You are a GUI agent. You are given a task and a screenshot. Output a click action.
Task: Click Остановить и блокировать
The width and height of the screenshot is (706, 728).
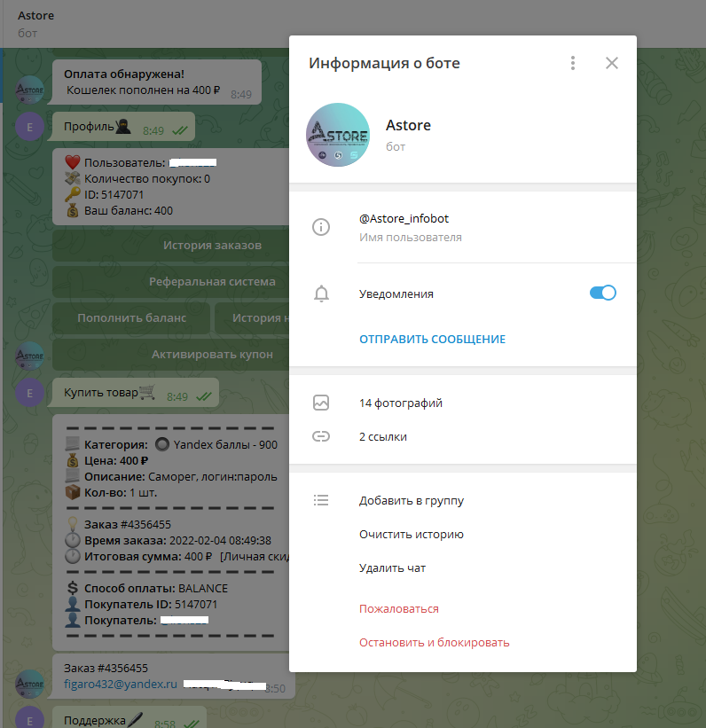(434, 643)
